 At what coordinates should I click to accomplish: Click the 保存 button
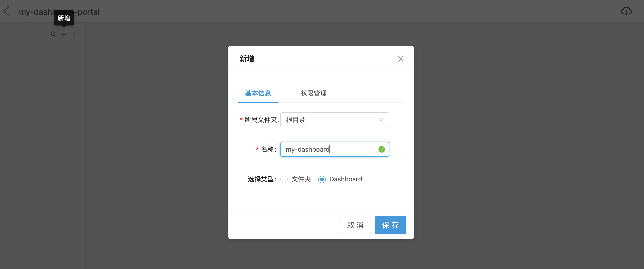(390, 225)
